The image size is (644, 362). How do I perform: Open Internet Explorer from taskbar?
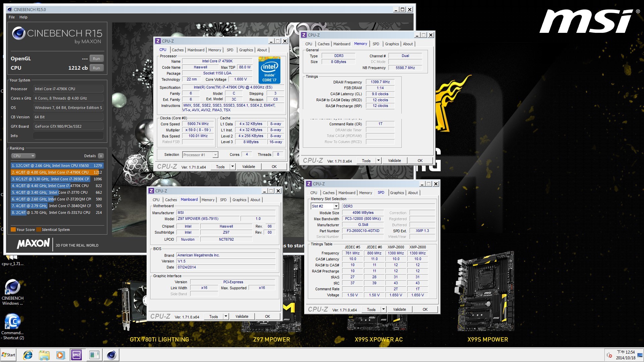tap(28, 355)
